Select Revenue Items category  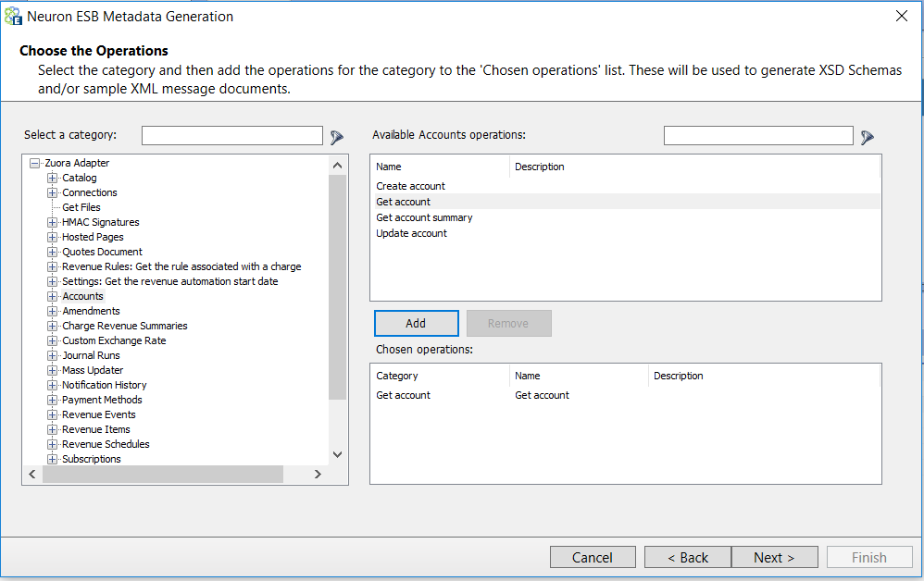96,429
